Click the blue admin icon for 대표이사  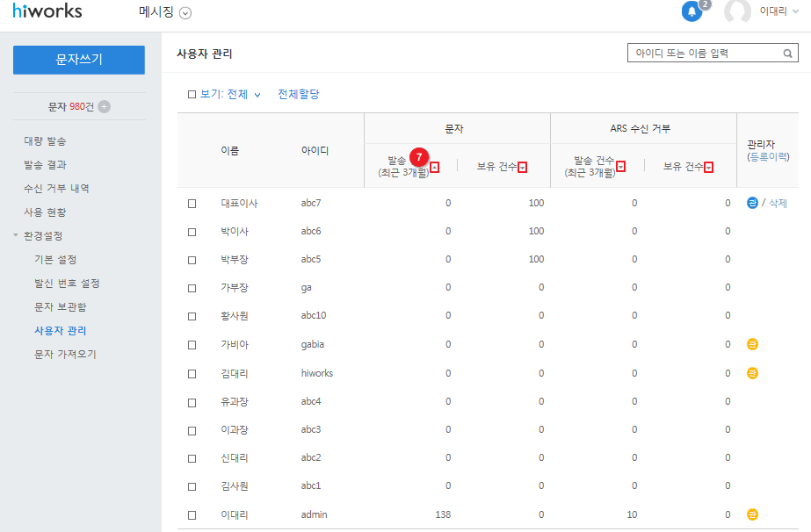(752, 203)
